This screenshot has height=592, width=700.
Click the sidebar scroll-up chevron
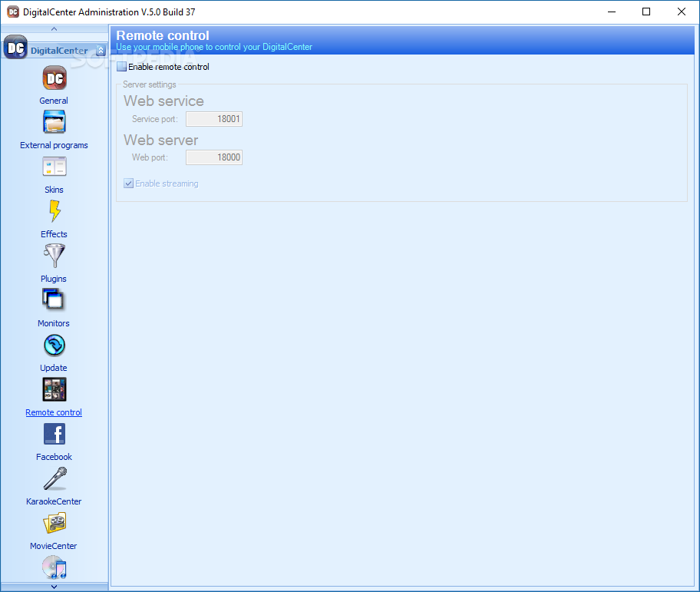pyautogui.click(x=54, y=29)
